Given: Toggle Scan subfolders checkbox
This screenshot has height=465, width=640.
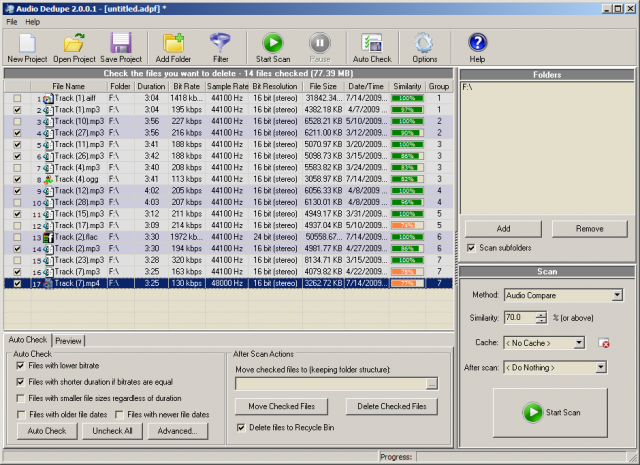Looking at the screenshot, I should coord(471,248).
